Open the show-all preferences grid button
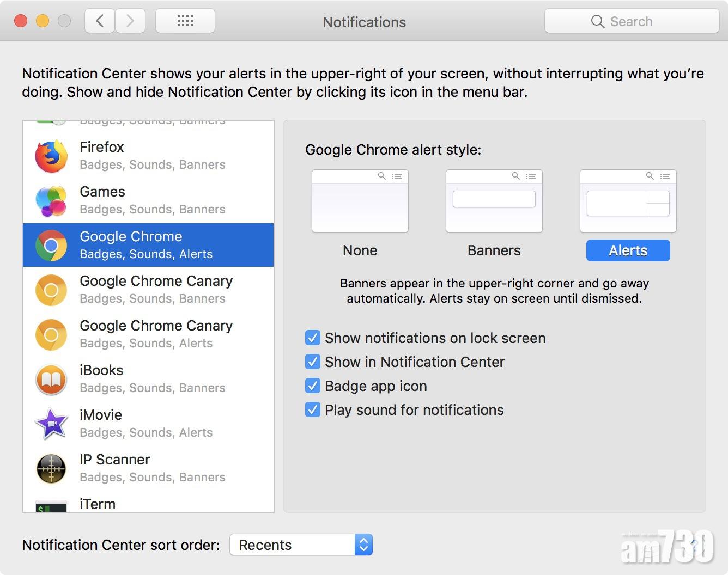This screenshot has height=575, width=728. click(x=185, y=21)
